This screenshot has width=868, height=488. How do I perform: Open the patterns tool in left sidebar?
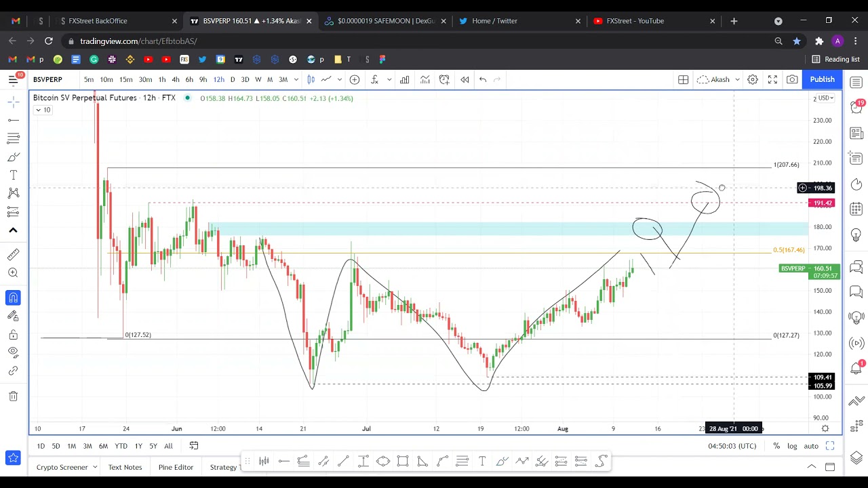[13, 193]
